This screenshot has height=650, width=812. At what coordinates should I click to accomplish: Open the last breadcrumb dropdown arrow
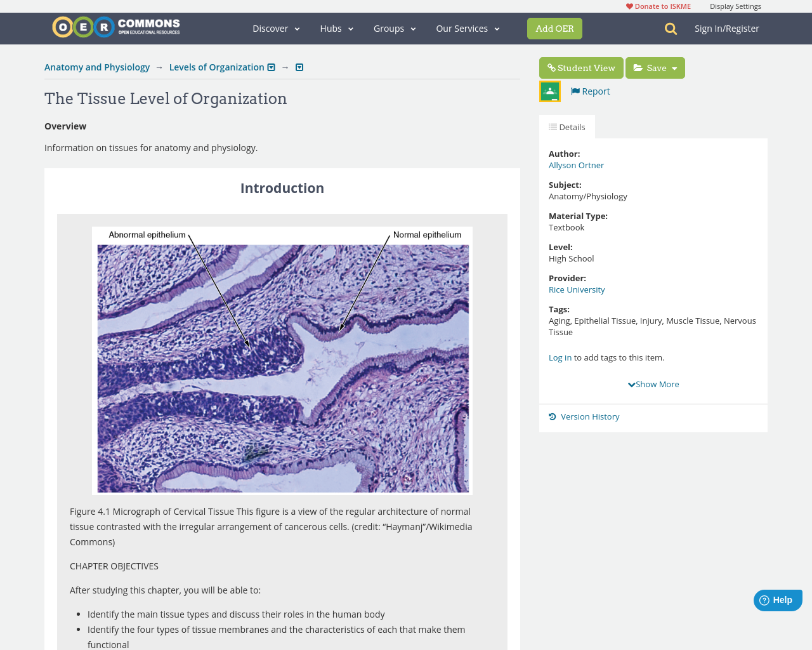pyautogui.click(x=299, y=68)
